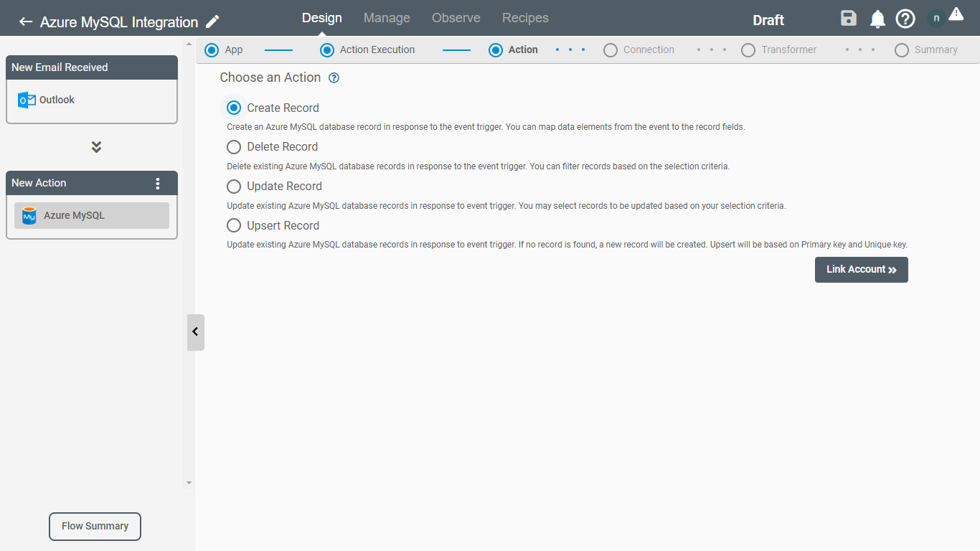This screenshot has width=980, height=551.
Task: Select the Azure MySQL action item
Action: point(92,215)
